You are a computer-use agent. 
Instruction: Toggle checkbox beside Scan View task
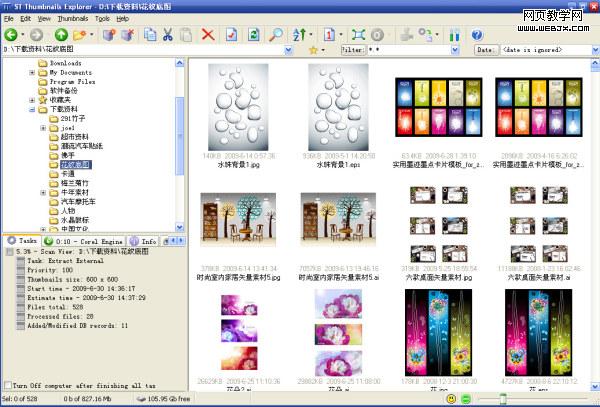point(10,252)
